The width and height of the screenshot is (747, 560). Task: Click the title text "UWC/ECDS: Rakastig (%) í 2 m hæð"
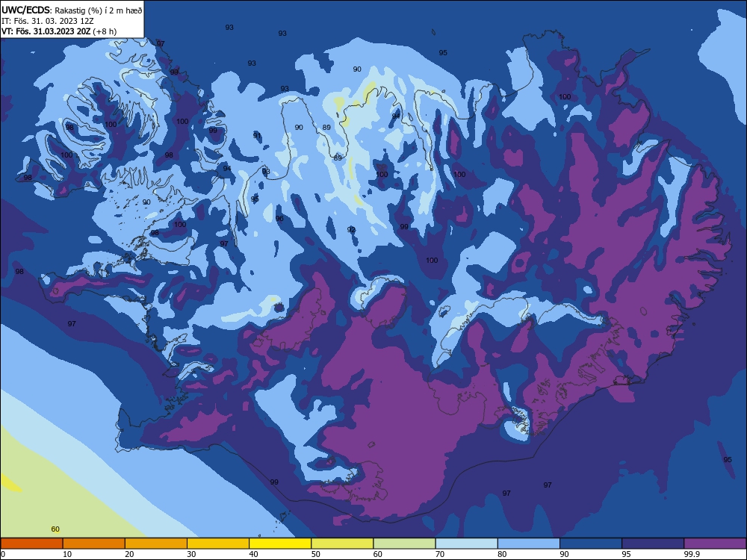[x=72, y=10]
